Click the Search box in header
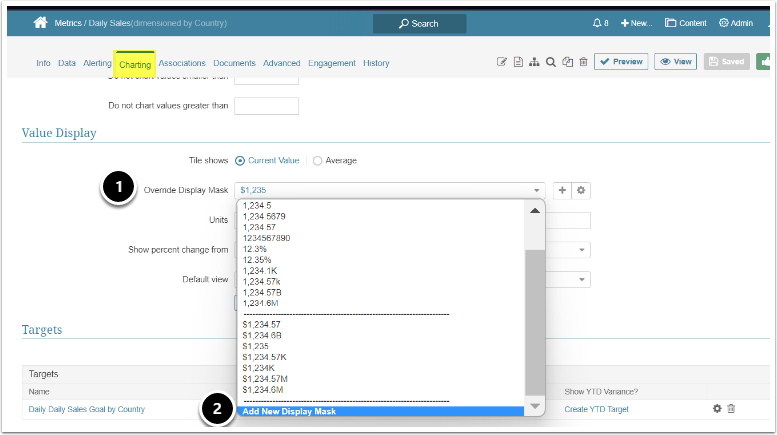 (x=419, y=23)
